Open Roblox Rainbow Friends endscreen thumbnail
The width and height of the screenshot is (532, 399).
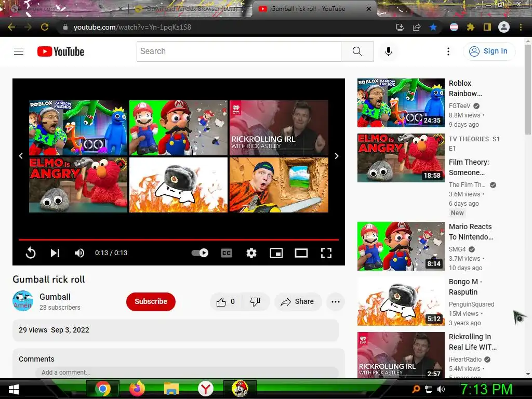point(78,128)
